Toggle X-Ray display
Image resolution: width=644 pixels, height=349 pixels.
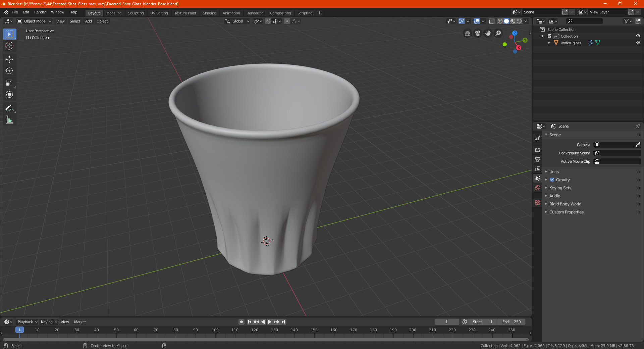tap(491, 21)
